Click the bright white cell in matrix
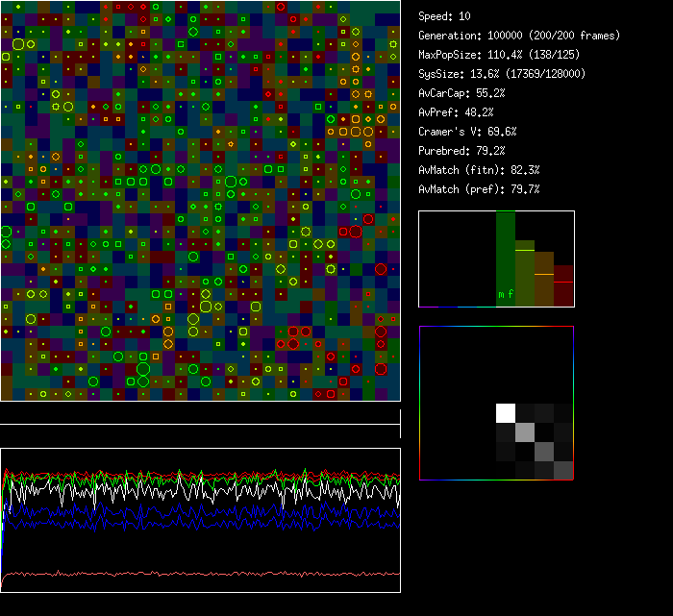 click(x=506, y=413)
